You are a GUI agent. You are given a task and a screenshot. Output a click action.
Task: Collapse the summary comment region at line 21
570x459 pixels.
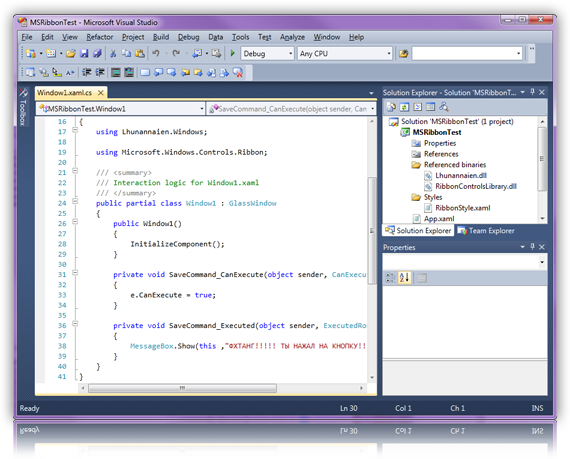(x=75, y=170)
